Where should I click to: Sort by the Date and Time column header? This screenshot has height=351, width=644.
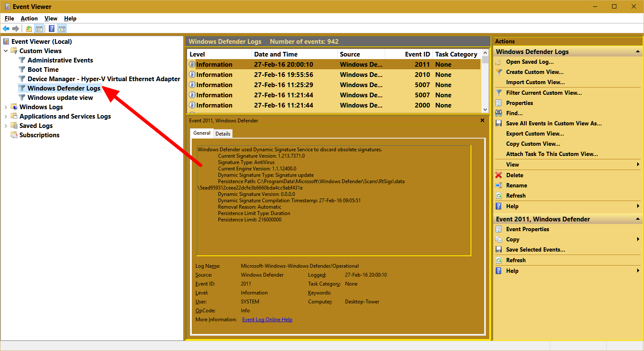(x=294, y=54)
